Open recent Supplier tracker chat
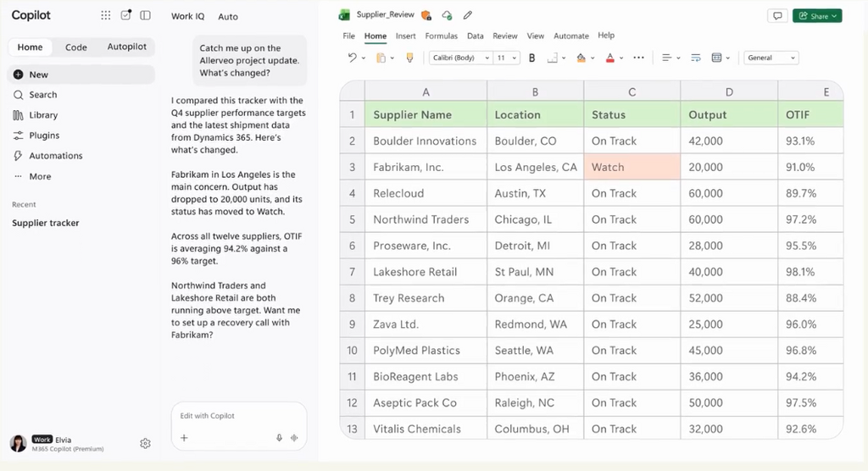This screenshot has width=868, height=471. tap(46, 223)
